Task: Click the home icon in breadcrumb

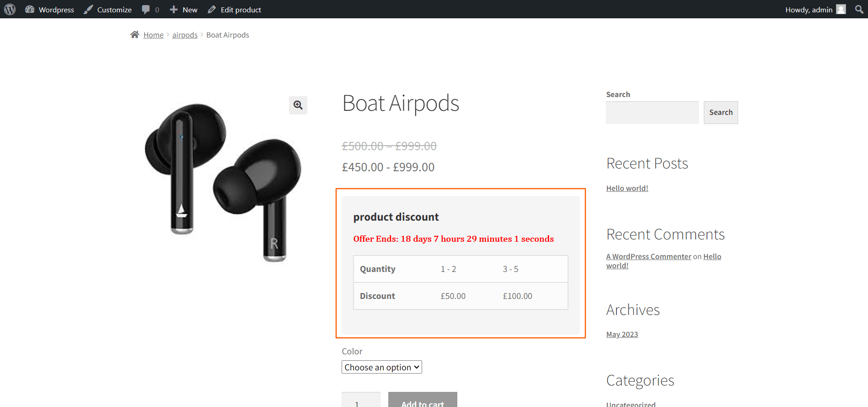Action: 135,34
